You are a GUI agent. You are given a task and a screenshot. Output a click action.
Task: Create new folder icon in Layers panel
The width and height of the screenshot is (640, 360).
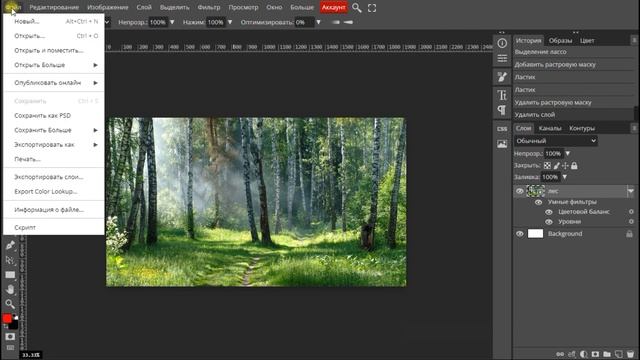click(607, 354)
